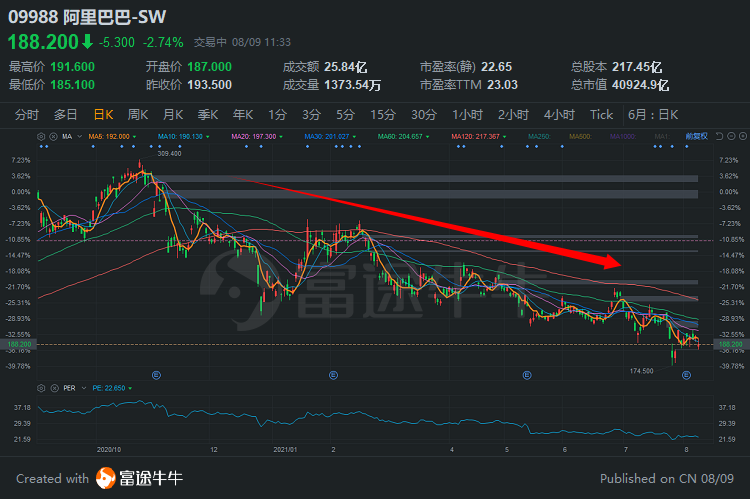This screenshot has height=499, width=750.
Task: Switch to 4小时 chart interval
Action: (559, 115)
